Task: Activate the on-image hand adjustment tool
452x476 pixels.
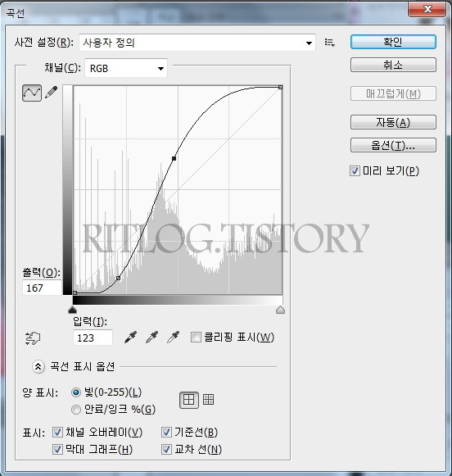Action: point(33,338)
